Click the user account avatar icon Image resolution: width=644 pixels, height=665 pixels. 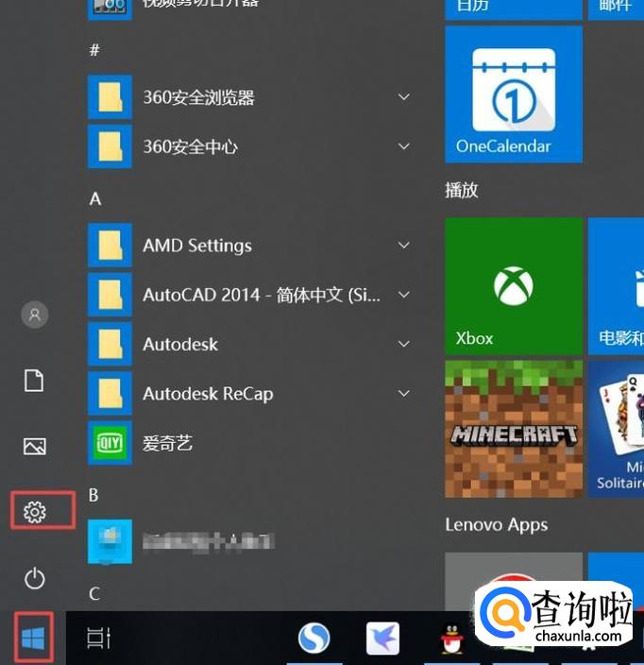click(x=35, y=315)
